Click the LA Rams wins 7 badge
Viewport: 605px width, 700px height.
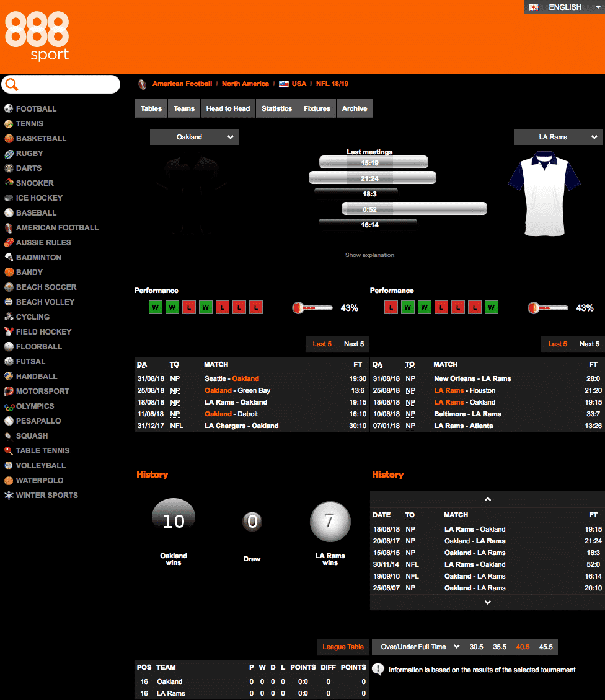(x=330, y=522)
